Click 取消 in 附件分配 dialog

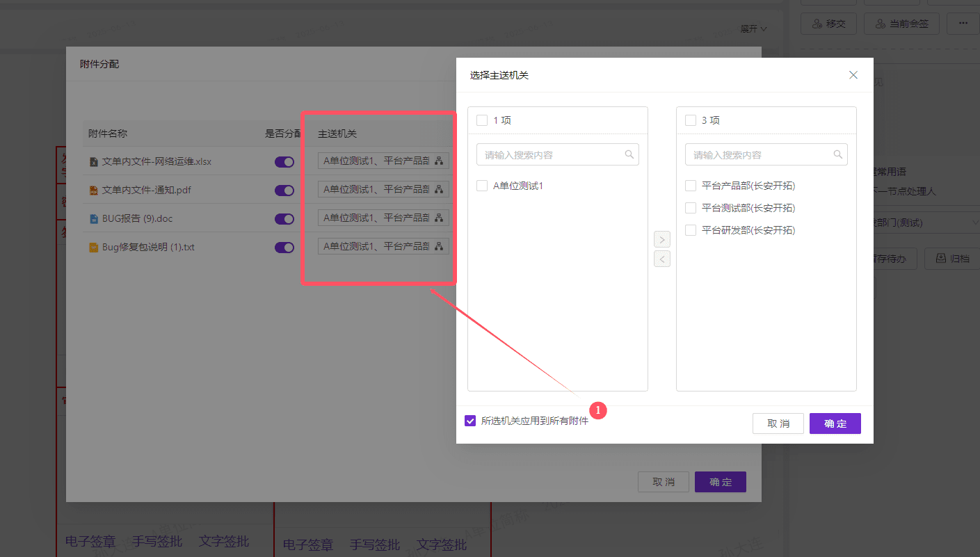point(664,482)
